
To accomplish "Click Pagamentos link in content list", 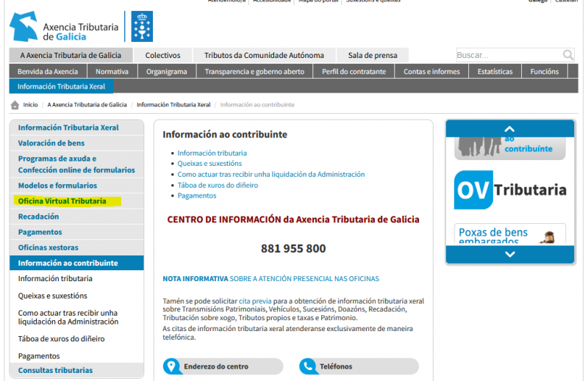I will click(x=197, y=195).
